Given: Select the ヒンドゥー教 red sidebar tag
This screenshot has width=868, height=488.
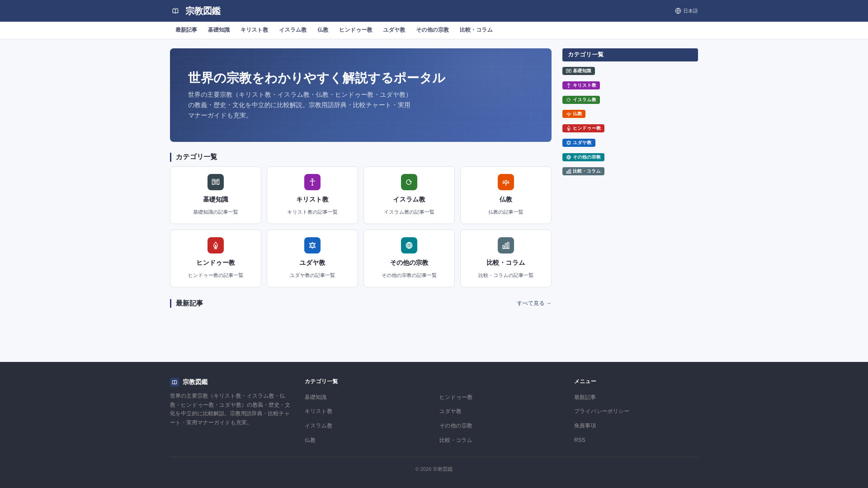Looking at the screenshot, I should 583,128.
